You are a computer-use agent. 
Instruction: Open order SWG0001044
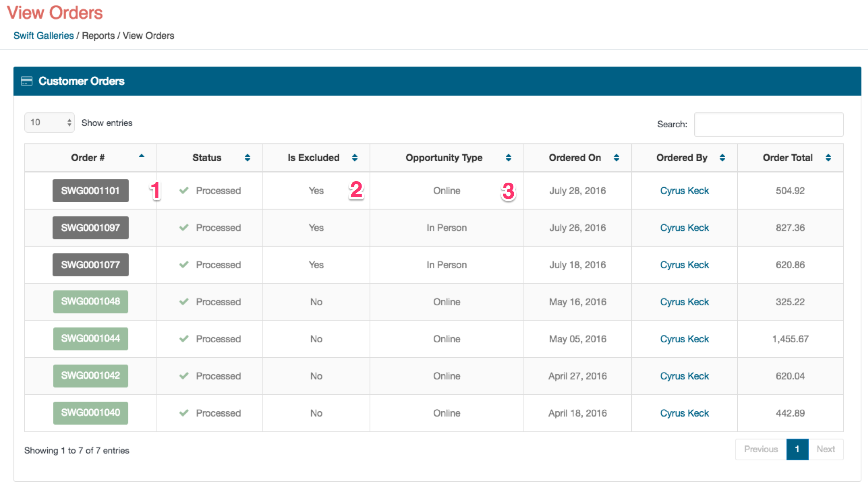pos(91,339)
